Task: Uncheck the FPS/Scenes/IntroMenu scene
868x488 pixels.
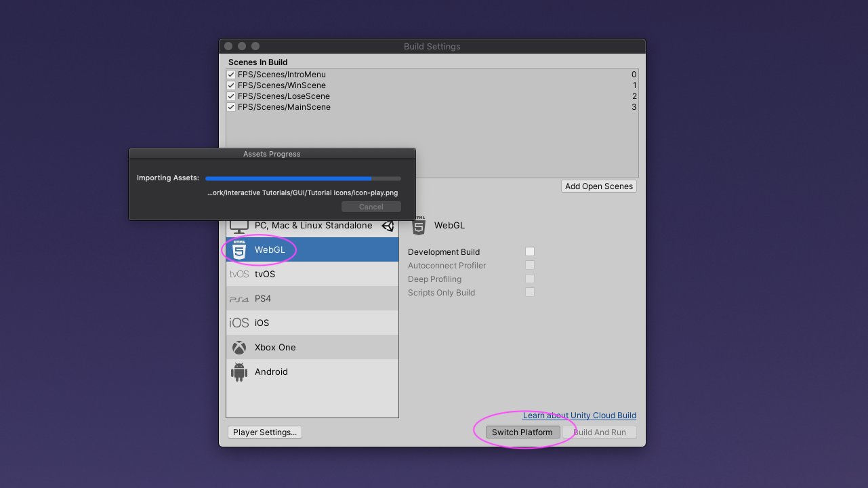Action: click(231, 75)
